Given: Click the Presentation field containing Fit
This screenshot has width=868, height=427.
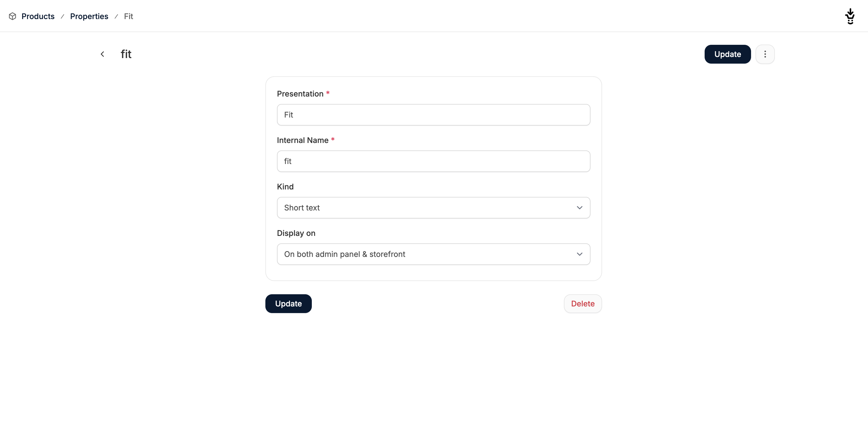Looking at the screenshot, I should point(433,114).
